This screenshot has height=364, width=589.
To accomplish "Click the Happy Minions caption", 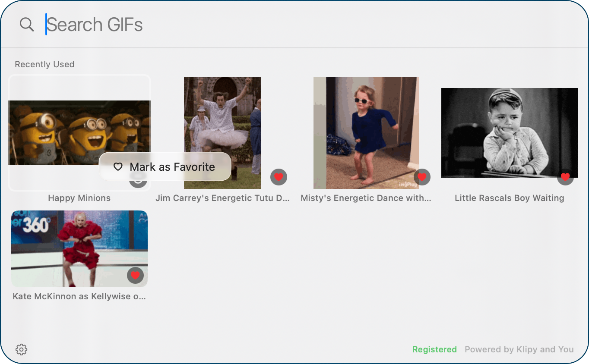I will pos(79,198).
